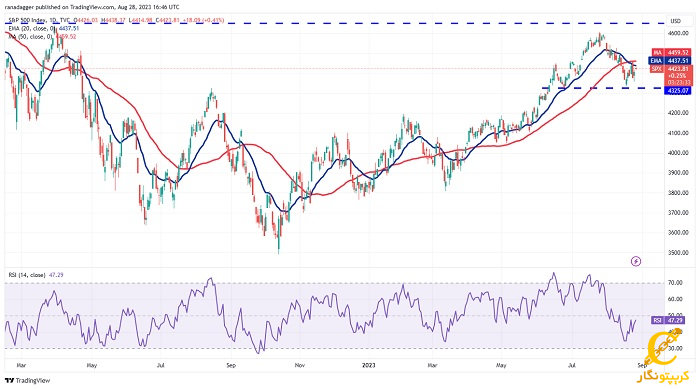700x389 pixels.
Task: Click the TradingView logo at bottom left
Action: point(27,381)
